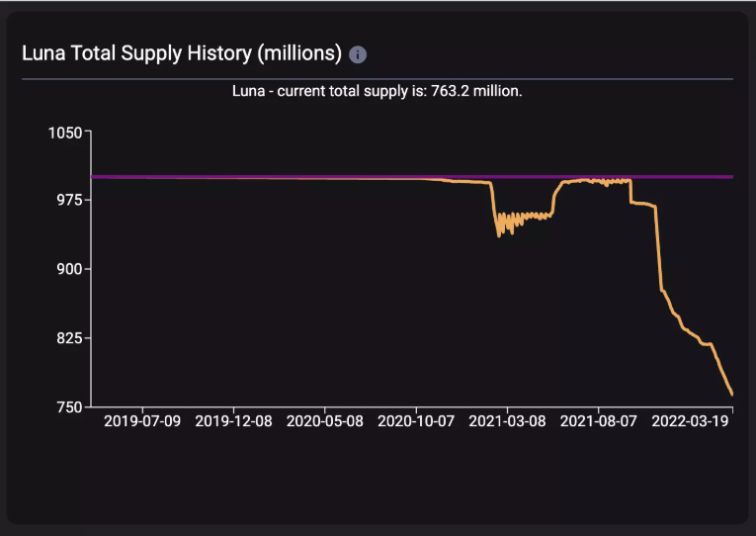The image size is (756, 536).
Task: Select the 2021-08-07 date tick label
Action: [598, 421]
